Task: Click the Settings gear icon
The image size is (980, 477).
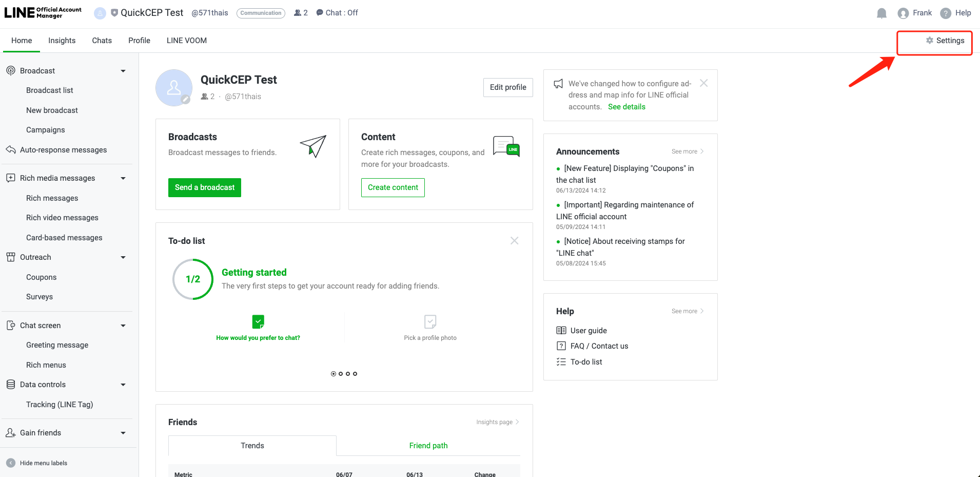Action: tap(929, 41)
